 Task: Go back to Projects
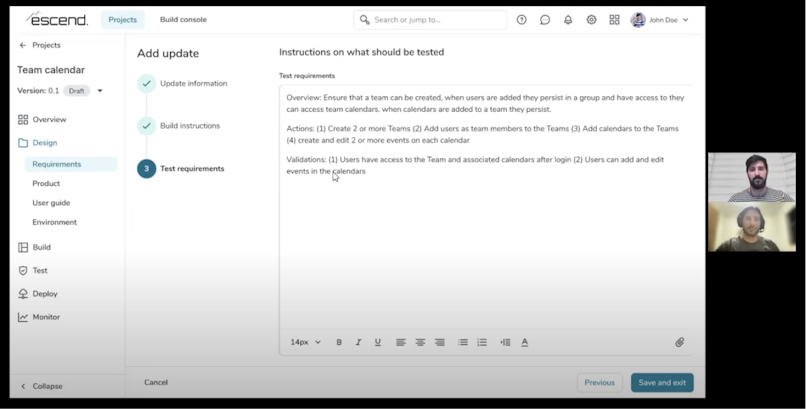point(40,45)
